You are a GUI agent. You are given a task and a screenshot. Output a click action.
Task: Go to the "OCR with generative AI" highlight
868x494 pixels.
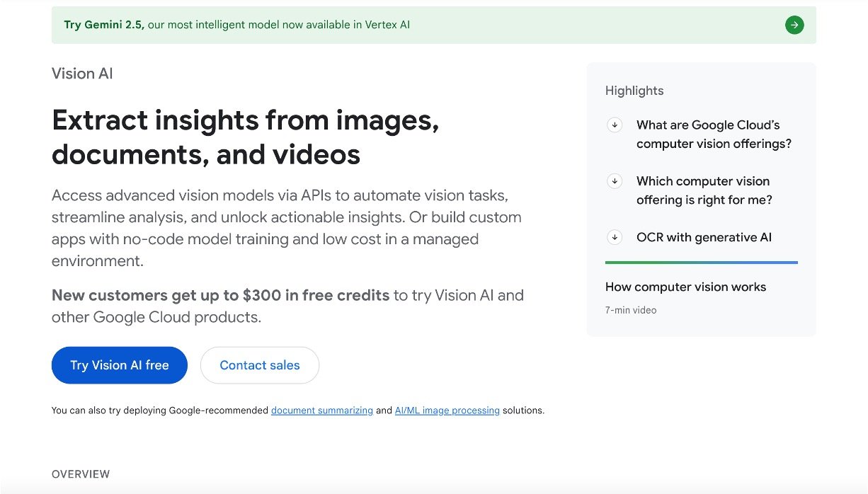pos(704,237)
